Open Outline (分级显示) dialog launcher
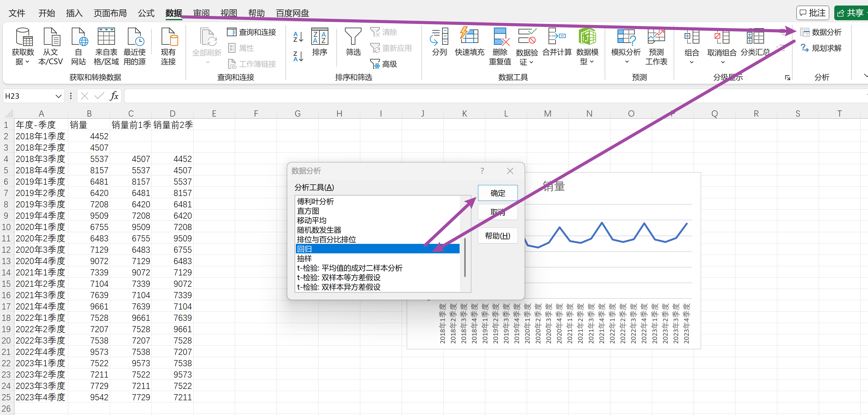 pos(787,78)
